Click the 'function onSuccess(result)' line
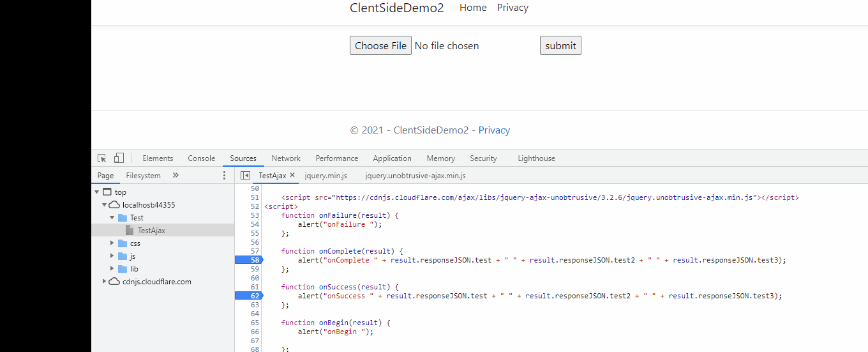The image size is (868, 352). point(340,287)
